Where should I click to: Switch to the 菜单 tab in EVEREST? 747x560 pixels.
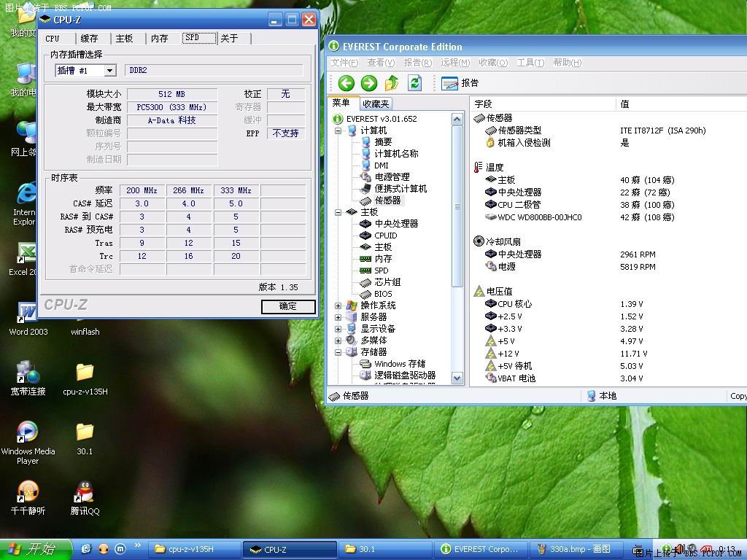[341, 103]
